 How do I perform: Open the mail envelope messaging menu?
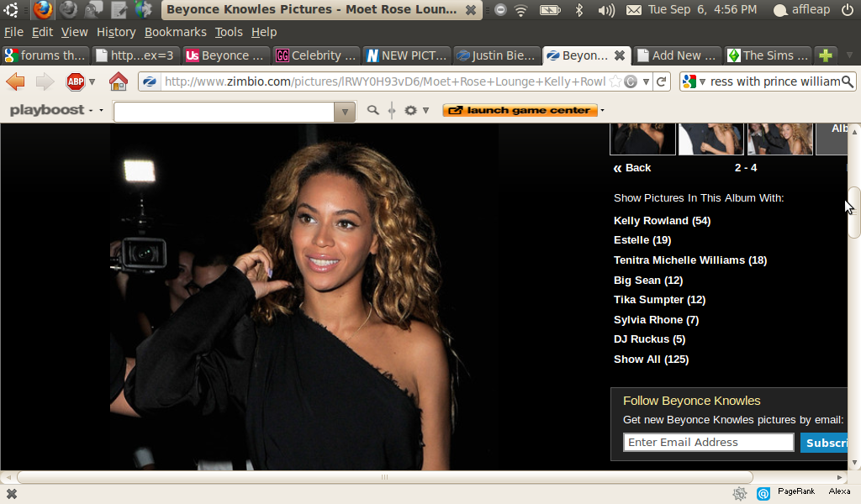[x=634, y=10]
